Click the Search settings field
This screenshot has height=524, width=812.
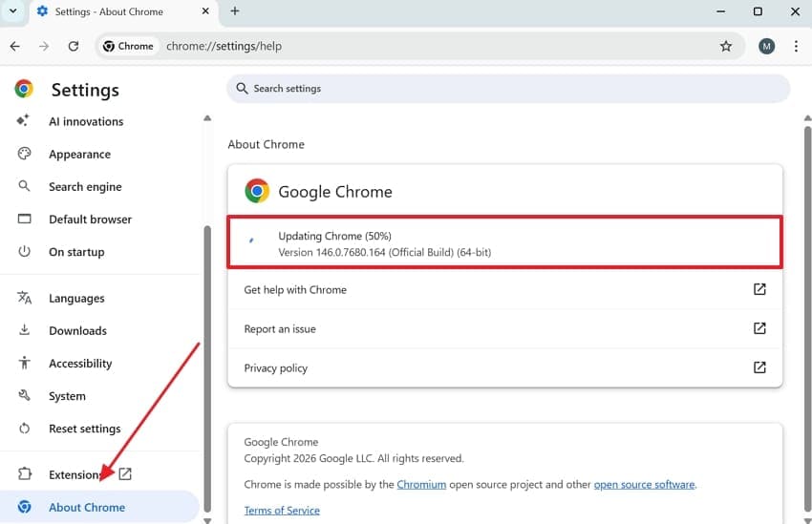(508, 89)
